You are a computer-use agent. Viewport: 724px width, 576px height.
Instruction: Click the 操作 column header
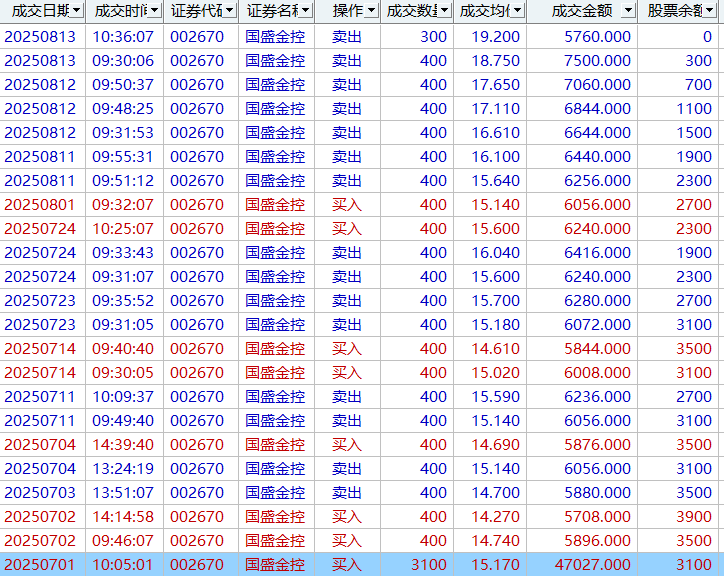[x=348, y=11]
